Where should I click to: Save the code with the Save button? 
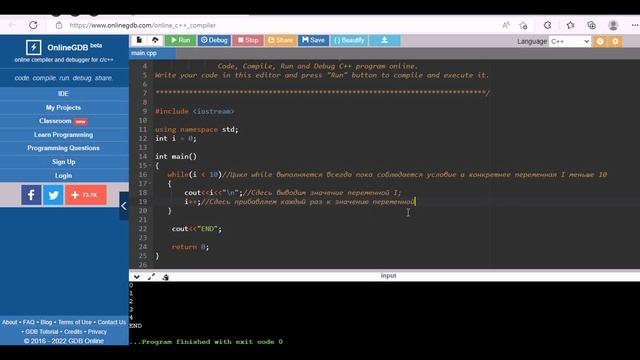point(313,40)
